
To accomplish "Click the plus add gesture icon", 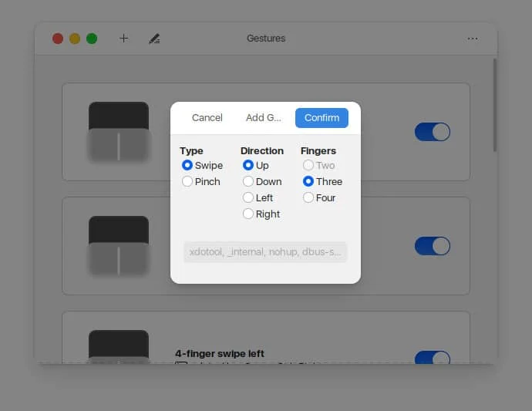I will tap(124, 39).
